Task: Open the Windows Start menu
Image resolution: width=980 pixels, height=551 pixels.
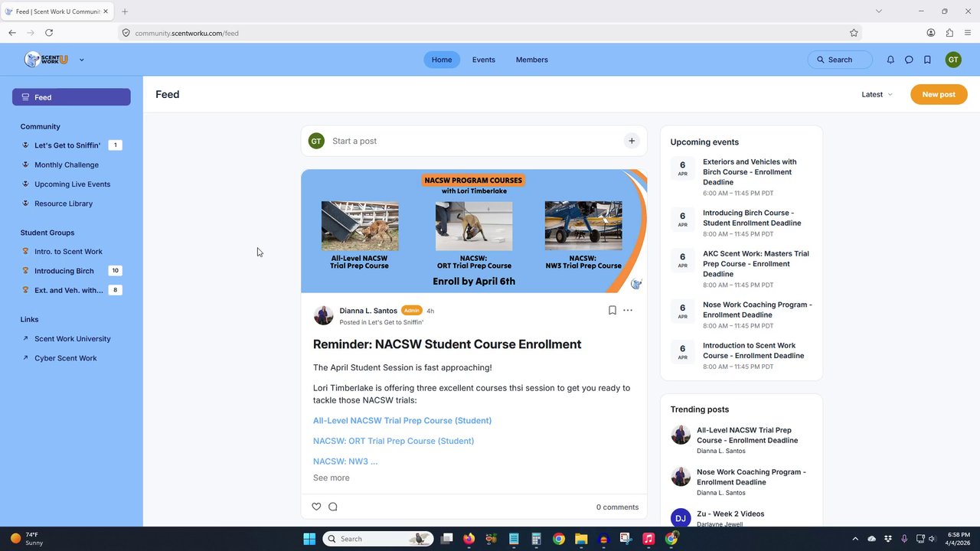Action: [309, 539]
